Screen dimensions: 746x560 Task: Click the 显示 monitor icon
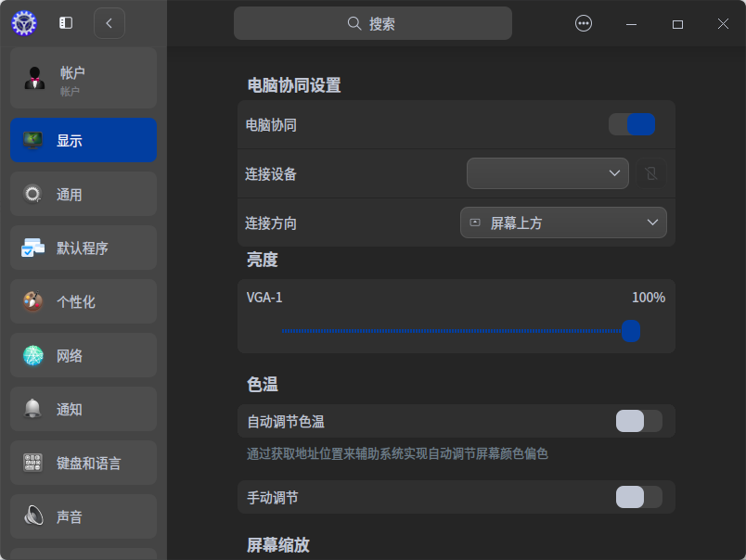(32, 140)
